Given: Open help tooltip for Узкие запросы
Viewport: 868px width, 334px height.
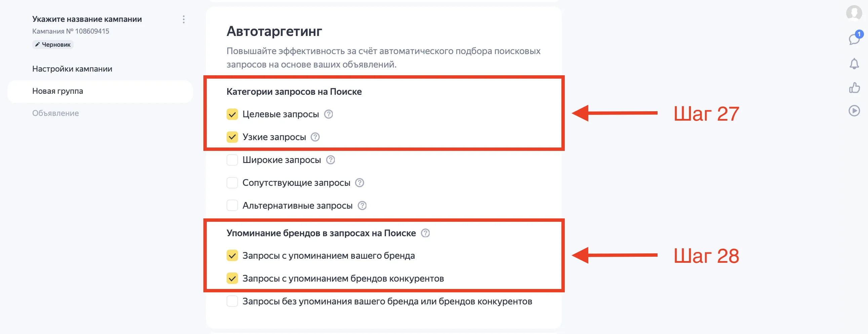Looking at the screenshot, I should click(315, 137).
